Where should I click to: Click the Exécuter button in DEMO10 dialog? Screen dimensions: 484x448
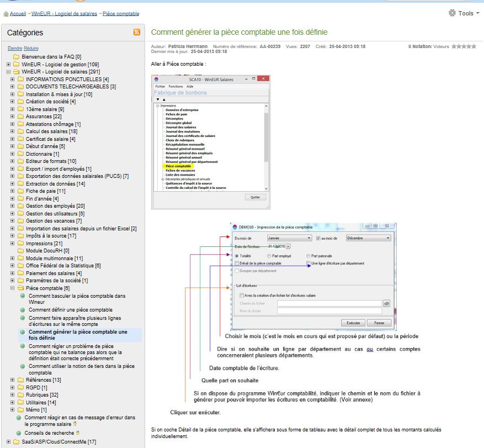[353, 323]
